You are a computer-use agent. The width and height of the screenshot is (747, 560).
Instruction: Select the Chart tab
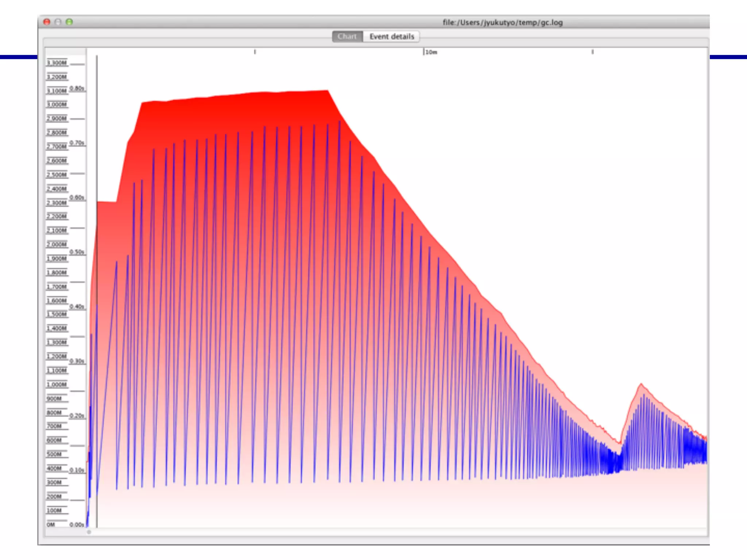click(347, 36)
